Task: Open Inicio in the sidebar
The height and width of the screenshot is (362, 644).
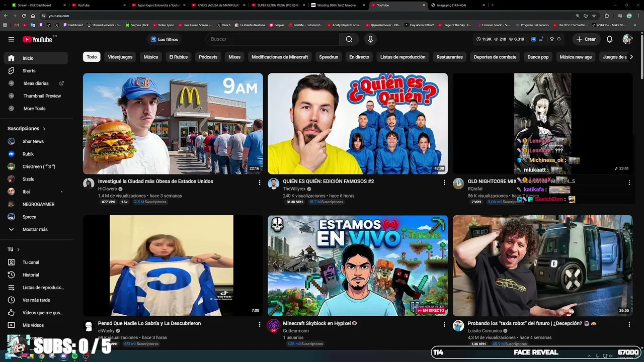Action: pyautogui.click(x=35, y=58)
